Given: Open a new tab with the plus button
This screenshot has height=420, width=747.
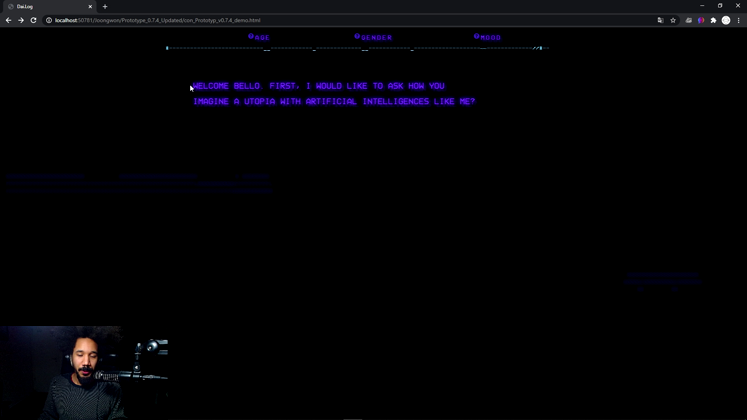Looking at the screenshot, I should click(105, 6).
